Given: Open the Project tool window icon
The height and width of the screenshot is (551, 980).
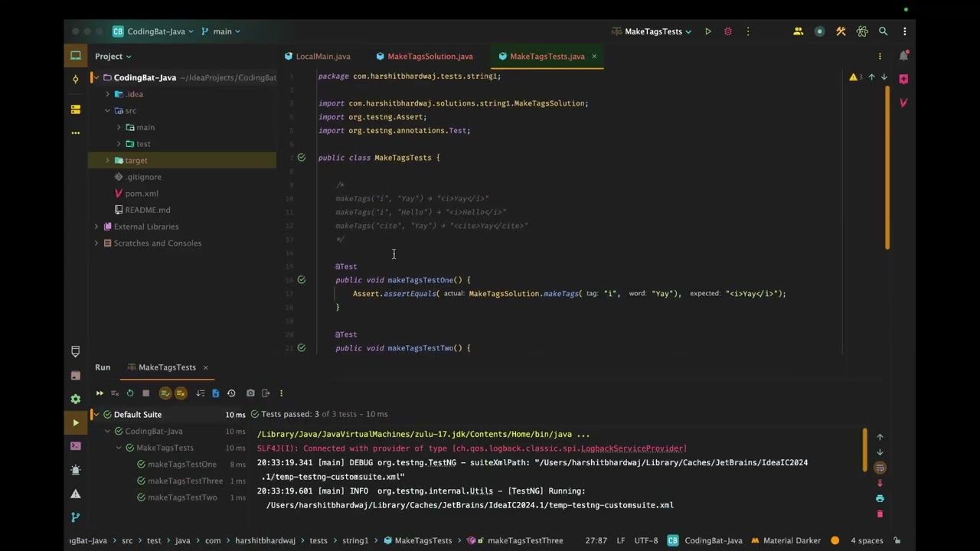Looking at the screenshot, I should click(75, 56).
